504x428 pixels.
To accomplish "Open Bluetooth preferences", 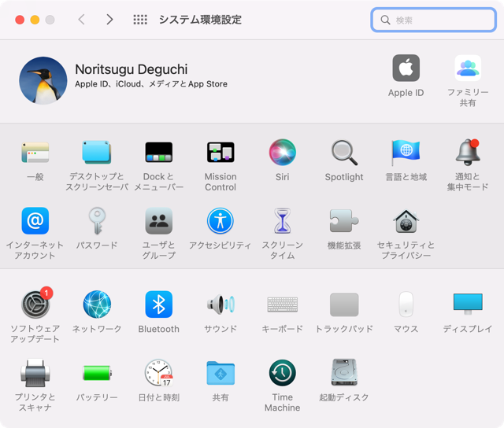I will 159,304.
